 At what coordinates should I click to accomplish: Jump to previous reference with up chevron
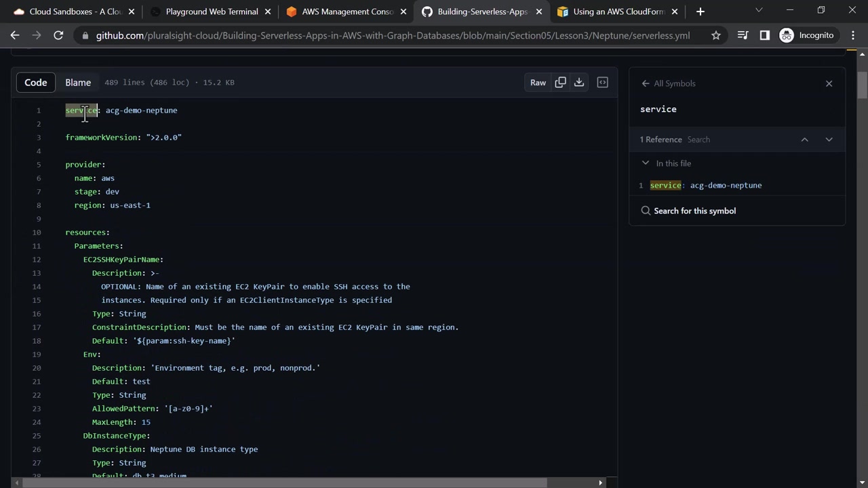pyautogui.click(x=805, y=140)
